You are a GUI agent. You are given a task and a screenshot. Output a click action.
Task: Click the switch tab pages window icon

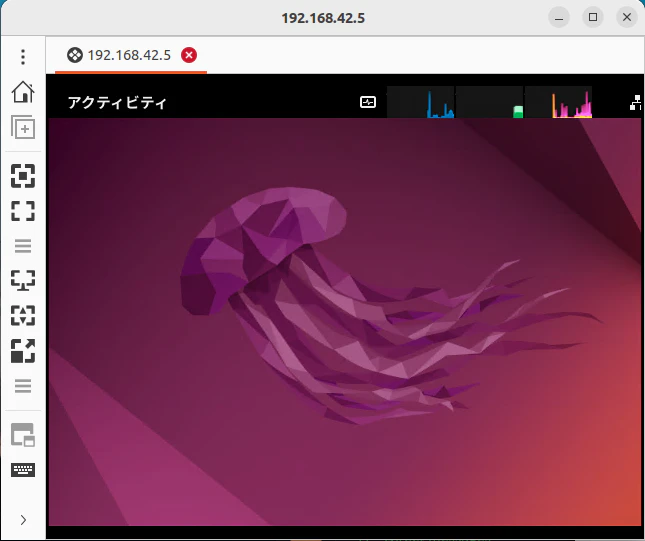click(x=23, y=435)
